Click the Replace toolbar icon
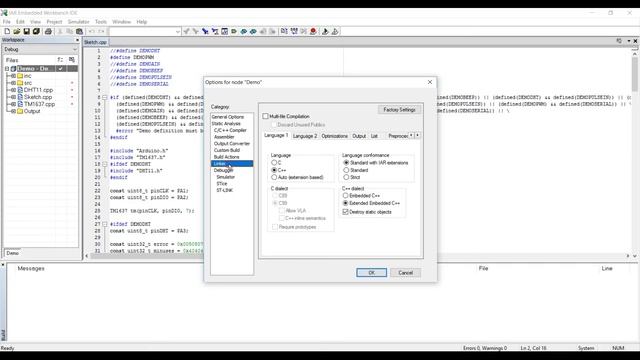The width and height of the screenshot is (640, 360). pos(215,31)
